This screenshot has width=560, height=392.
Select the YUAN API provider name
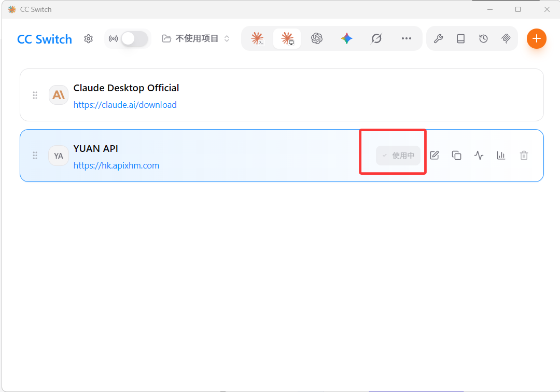[95, 148]
